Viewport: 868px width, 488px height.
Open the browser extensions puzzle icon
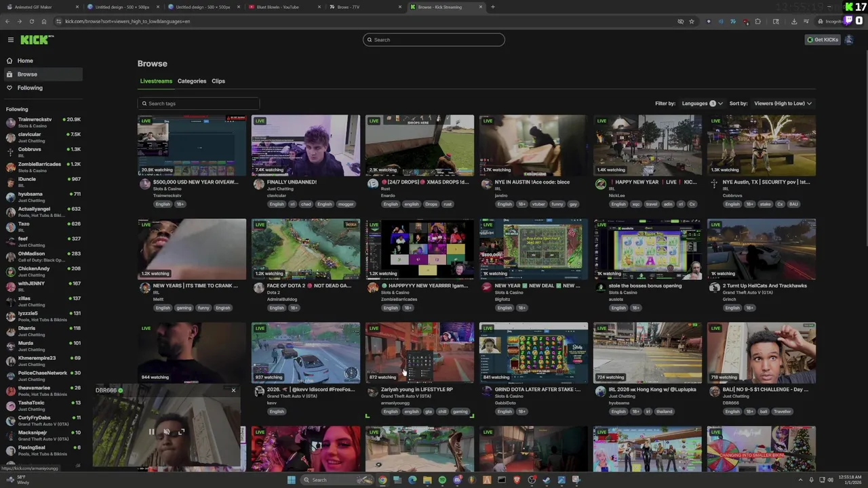757,21
